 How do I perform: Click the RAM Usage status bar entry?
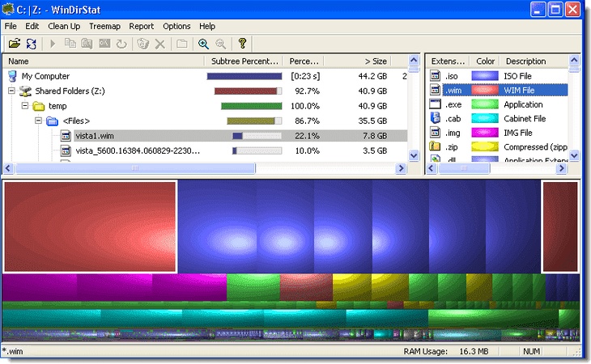(446, 352)
